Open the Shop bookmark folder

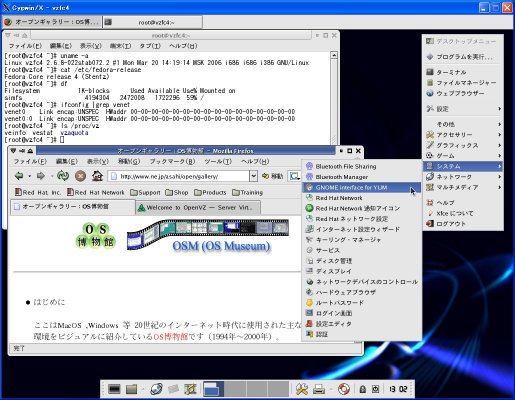[177, 192]
